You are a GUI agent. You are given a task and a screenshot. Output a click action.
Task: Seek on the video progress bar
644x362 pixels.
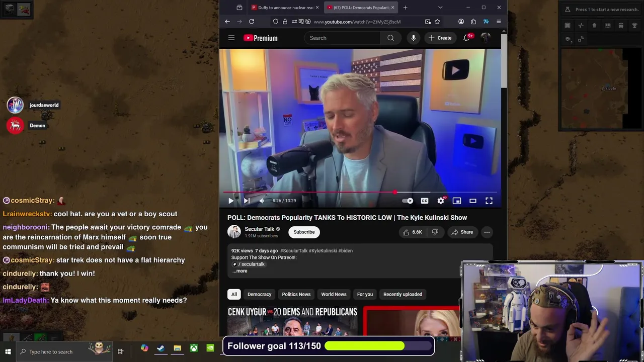(x=360, y=192)
